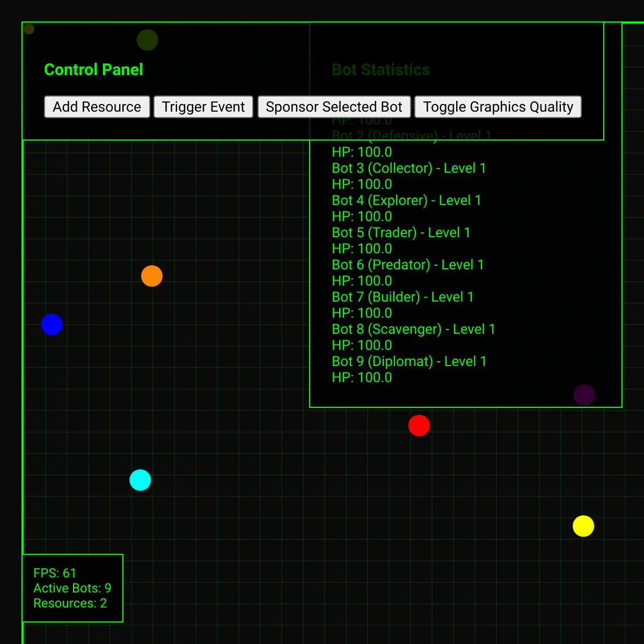Select the red bot circle
The width and height of the screenshot is (644, 644).
coord(419,426)
